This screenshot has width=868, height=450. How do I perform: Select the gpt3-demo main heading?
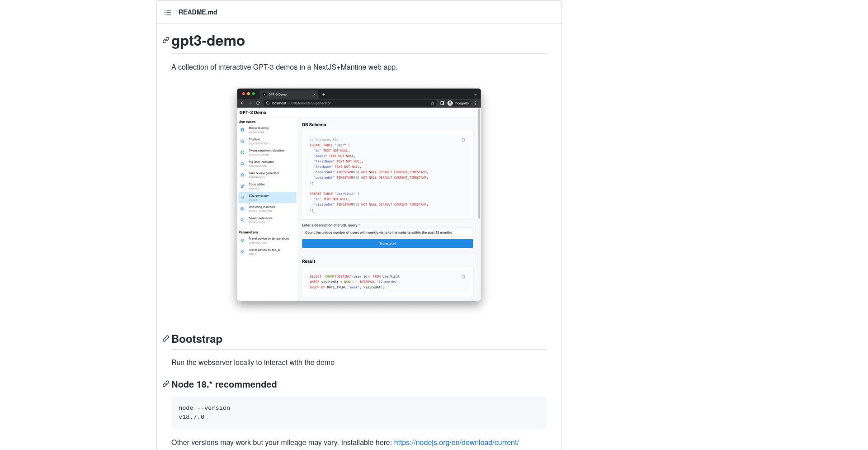tap(208, 41)
